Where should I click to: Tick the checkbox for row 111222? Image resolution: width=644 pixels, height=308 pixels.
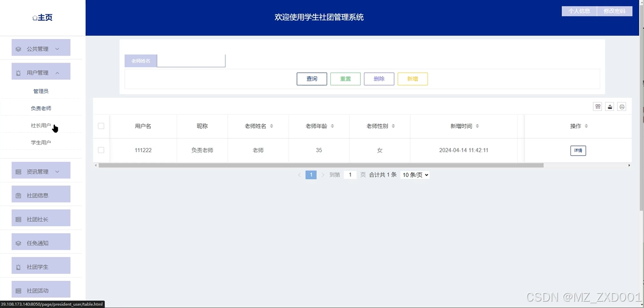coord(101,150)
